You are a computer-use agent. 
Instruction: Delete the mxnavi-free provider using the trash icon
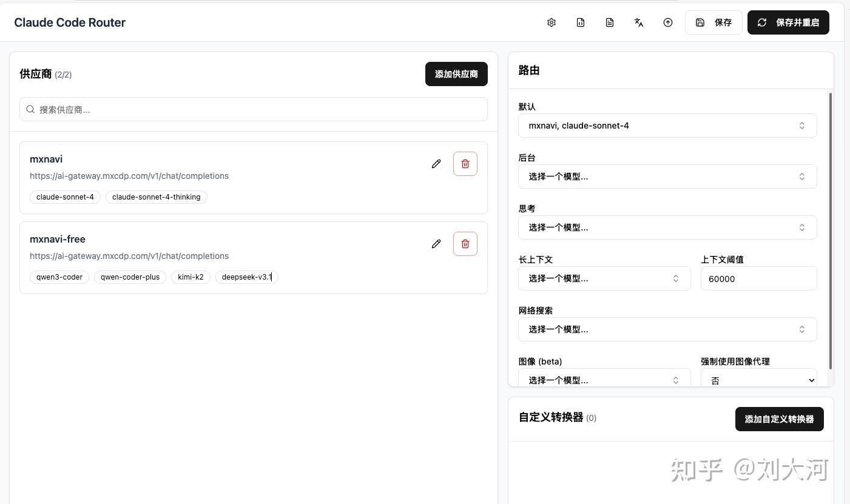coord(465,244)
